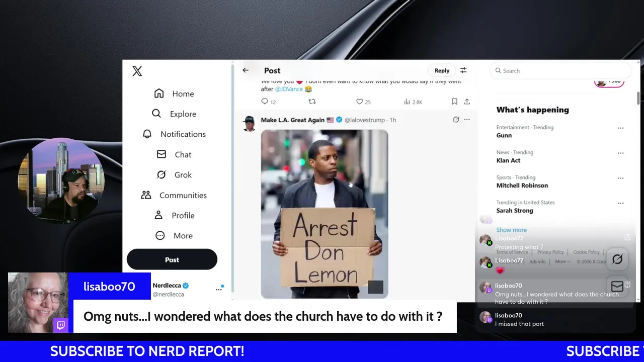Open the @JDVance mention link
Image resolution: width=644 pixels, height=362 pixels.
click(x=289, y=89)
